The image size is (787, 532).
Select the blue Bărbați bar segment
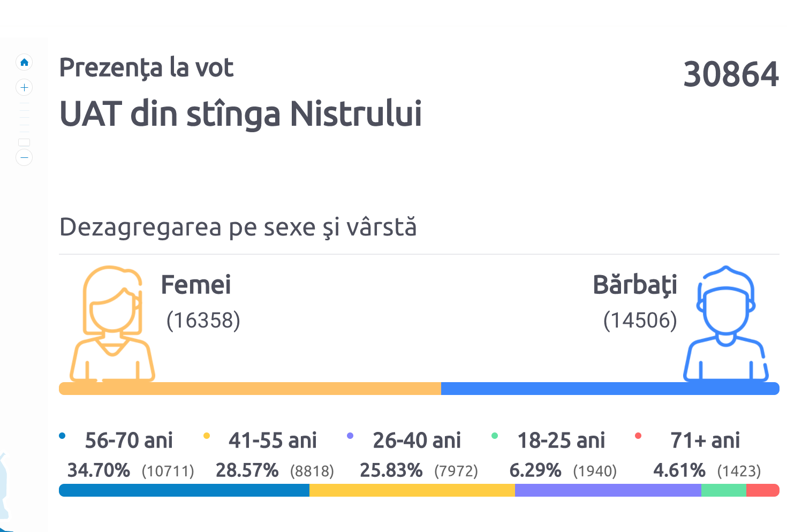point(610,389)
